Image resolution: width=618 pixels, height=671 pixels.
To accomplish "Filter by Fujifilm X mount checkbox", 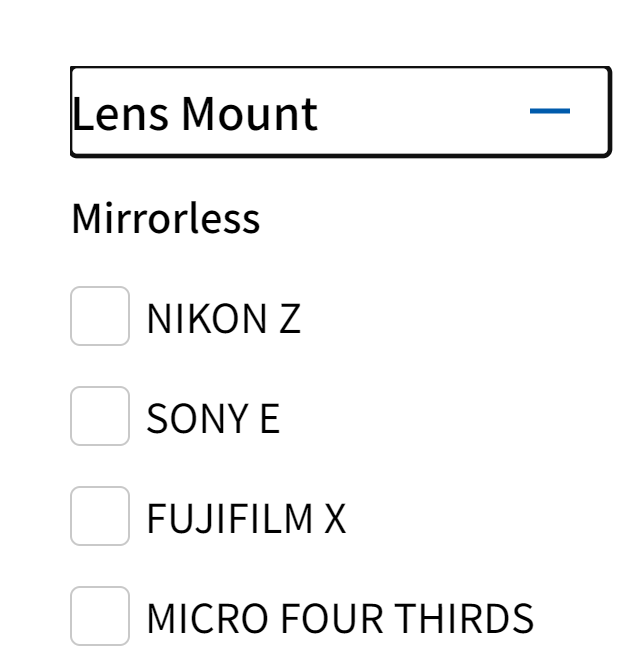I will (100, 517).
